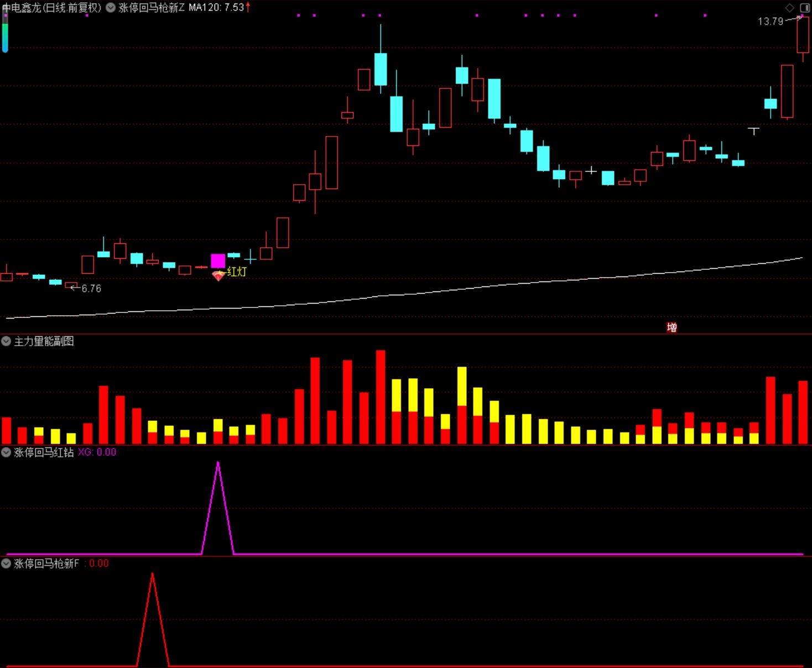
Task: Click the 涨停回马红钻 panel title
Action: tap(44, 452)
